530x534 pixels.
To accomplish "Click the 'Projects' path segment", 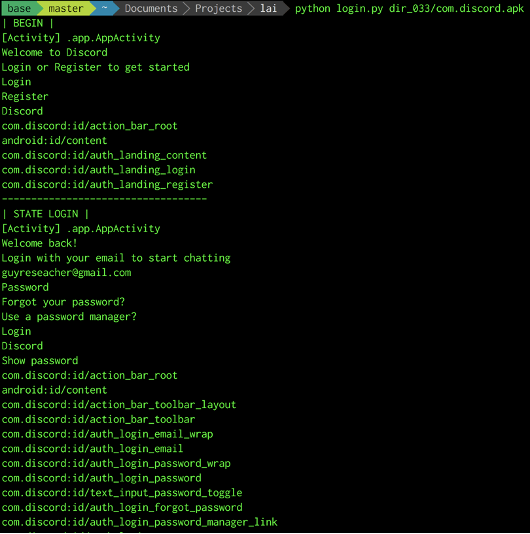I will (218, 8).
